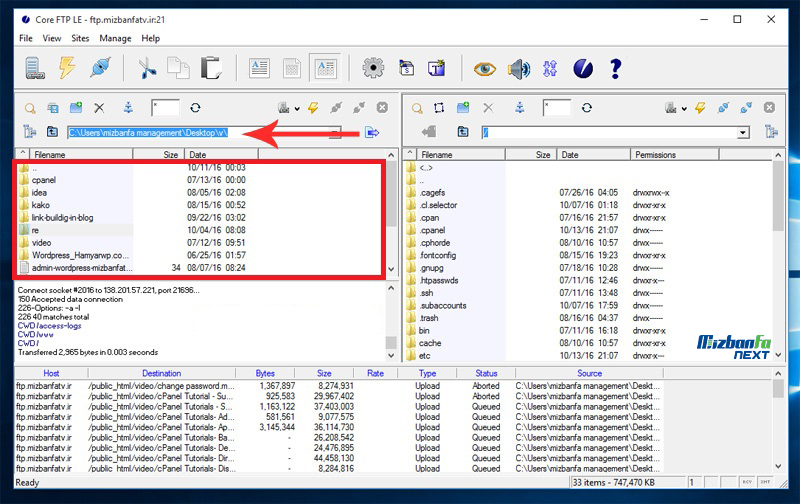Click the Paste clipboard icon

211,68
